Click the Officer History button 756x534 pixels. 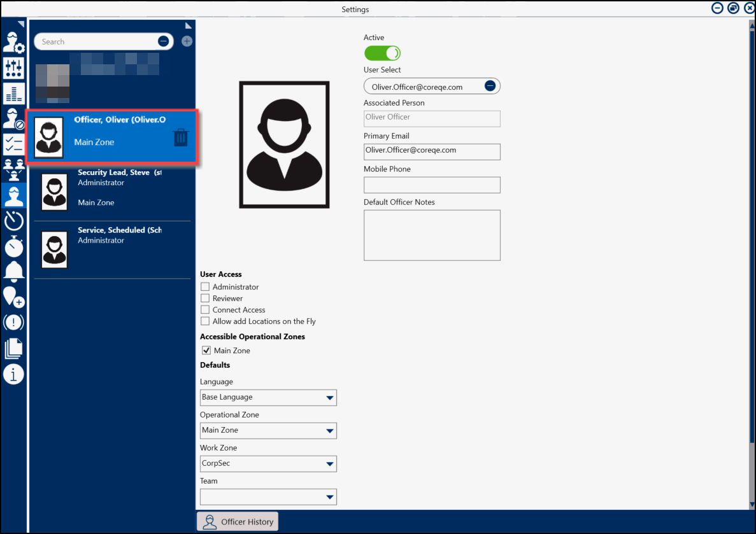click(238, 522)
